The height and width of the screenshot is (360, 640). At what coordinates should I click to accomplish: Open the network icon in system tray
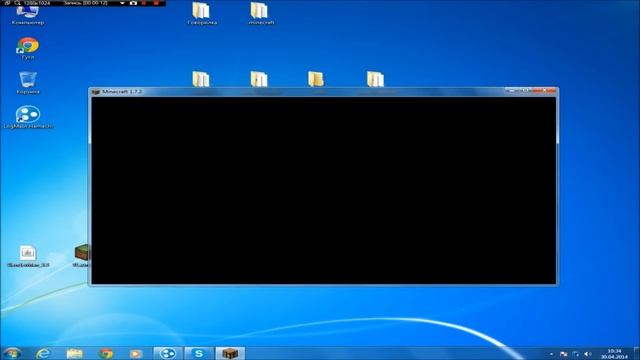[x=576, y=354]
